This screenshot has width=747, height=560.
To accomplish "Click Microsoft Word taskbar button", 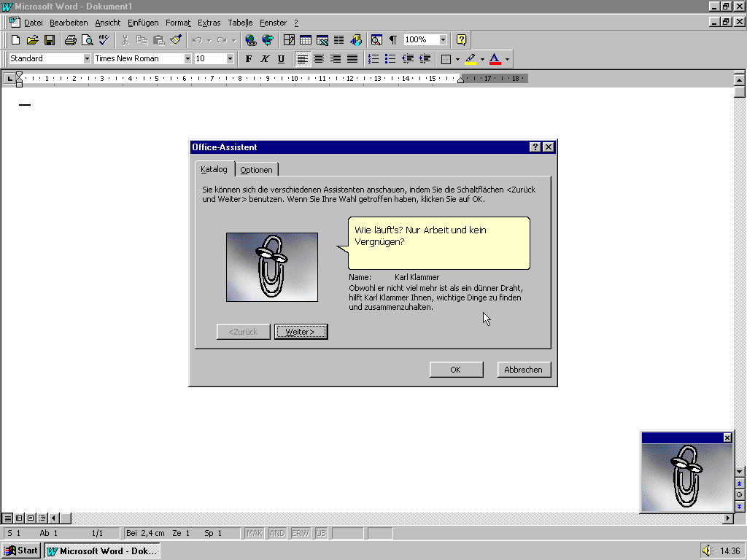I will pyautogui.click(x=102, y=551).
